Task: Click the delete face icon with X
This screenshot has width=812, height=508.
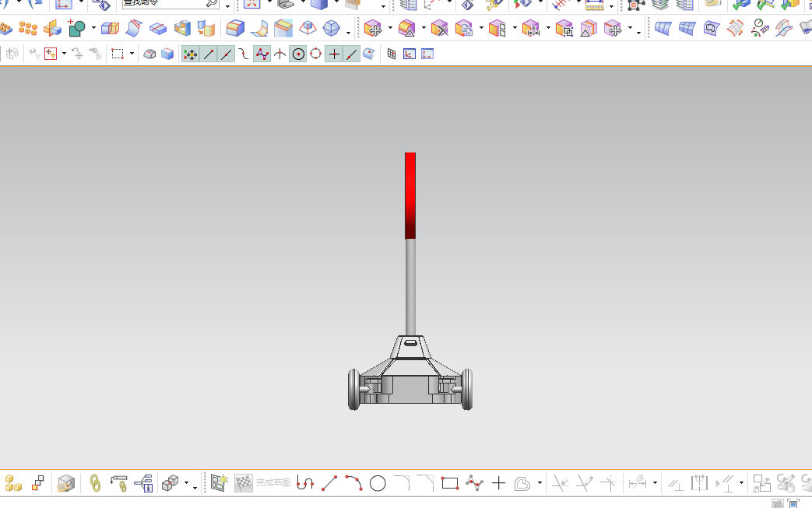Action: [x=439, y=29]
